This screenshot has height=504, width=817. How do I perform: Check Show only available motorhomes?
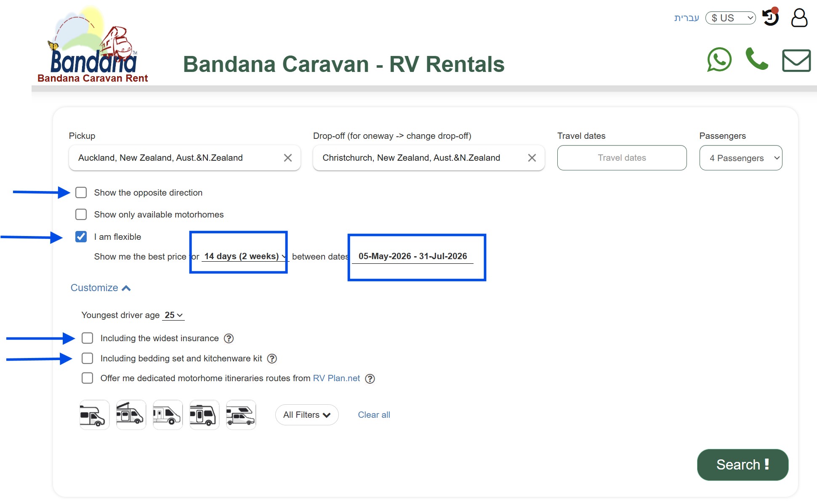[x=81, y=214]
